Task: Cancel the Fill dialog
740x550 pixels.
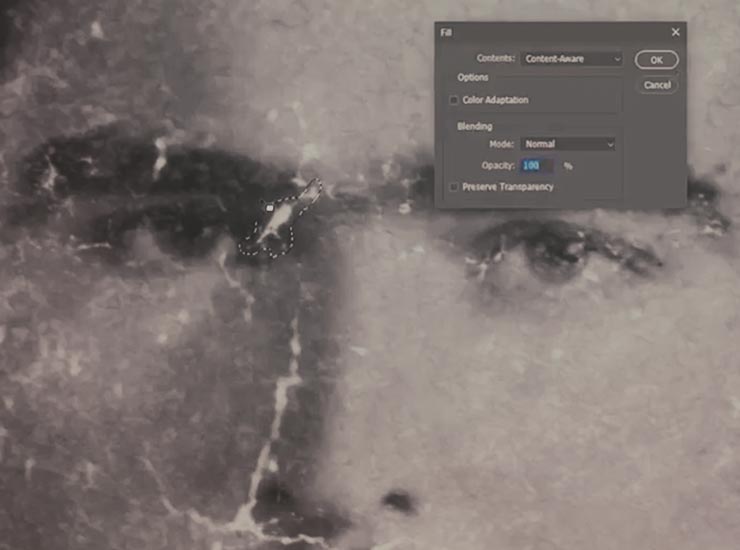Action: 657,85
